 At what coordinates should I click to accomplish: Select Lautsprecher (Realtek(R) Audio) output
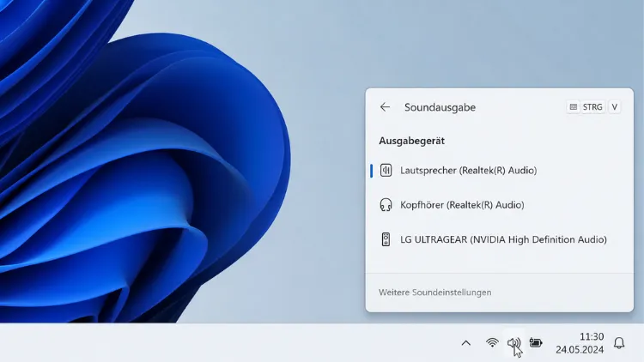pyautogui.click(x=500, y=171)
